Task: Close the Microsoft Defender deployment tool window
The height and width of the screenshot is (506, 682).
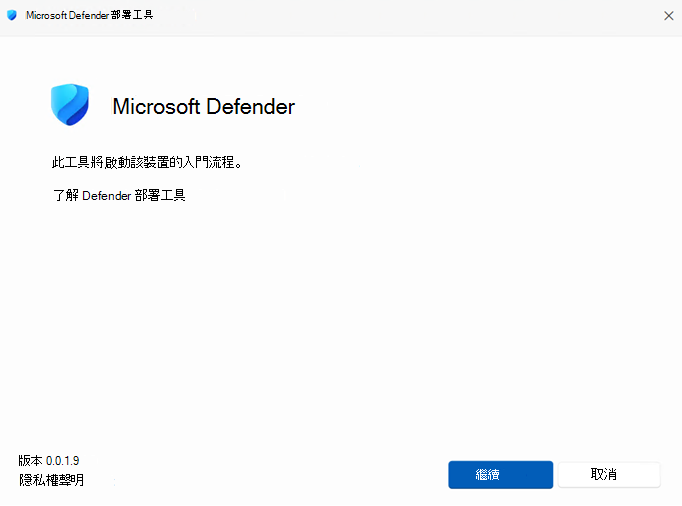Action: tap(669, 16)
